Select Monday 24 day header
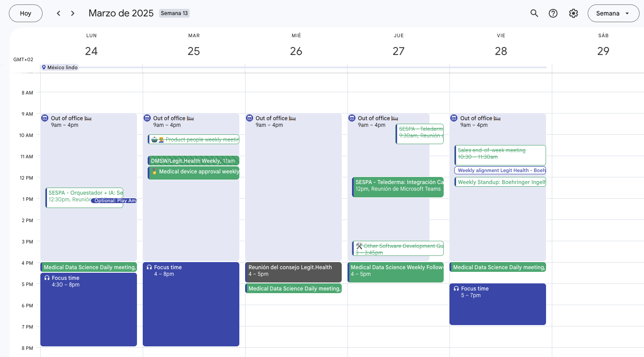 [x=91, y=51]
